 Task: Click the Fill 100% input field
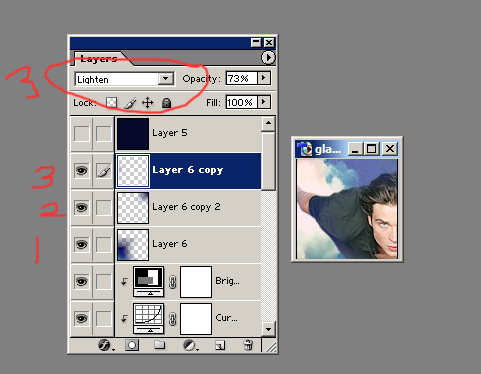(x=241, y=102)
